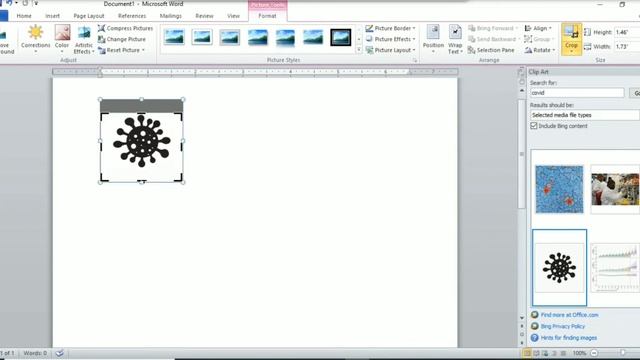Viewport: 640px width, 360px height.
Task: Click the 100% zoom level
Action: pos(579,353)
